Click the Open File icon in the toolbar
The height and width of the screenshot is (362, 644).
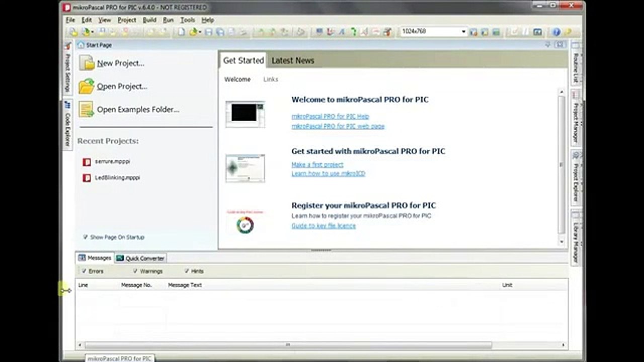(x=193, y=32)
